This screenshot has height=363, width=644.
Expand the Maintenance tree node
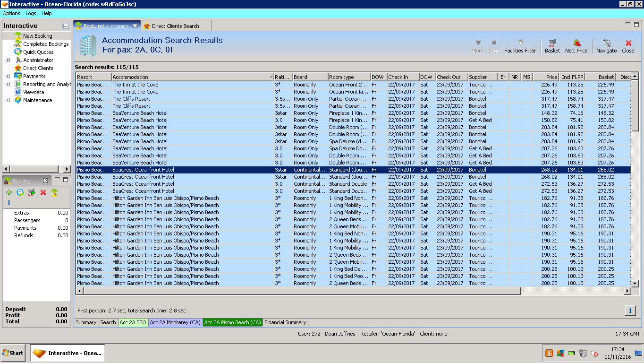[x=8, y=100]
